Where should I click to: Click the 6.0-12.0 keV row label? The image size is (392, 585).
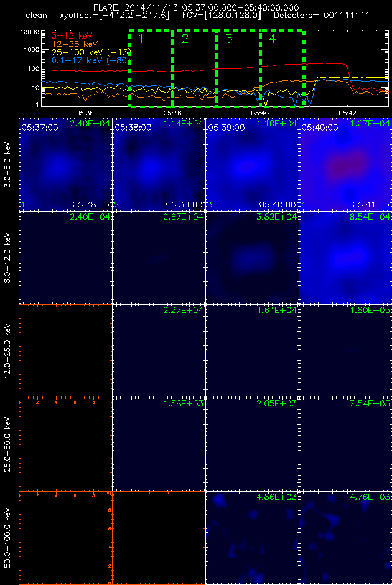(x=8, y=258)
